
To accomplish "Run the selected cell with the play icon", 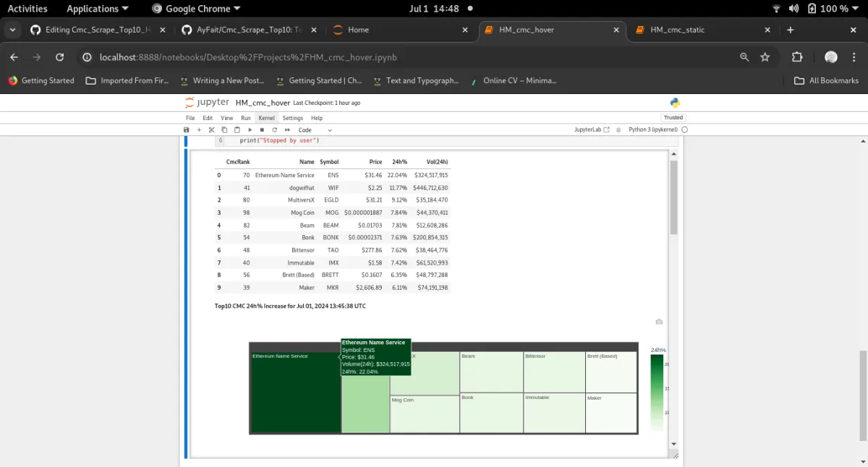I will (250, 130).
